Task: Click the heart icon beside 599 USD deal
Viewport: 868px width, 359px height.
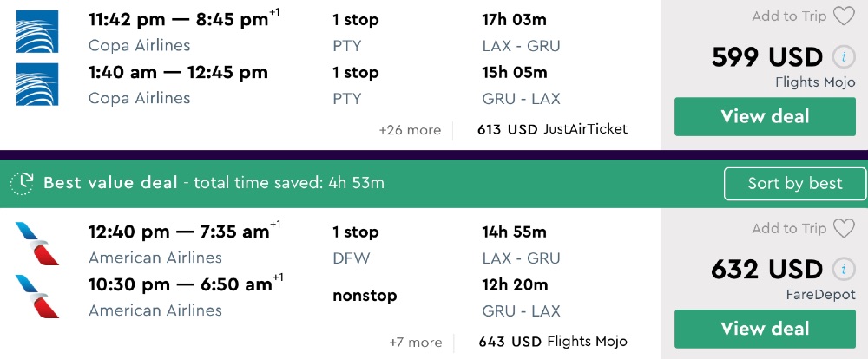Action: [x=844, y=16]
